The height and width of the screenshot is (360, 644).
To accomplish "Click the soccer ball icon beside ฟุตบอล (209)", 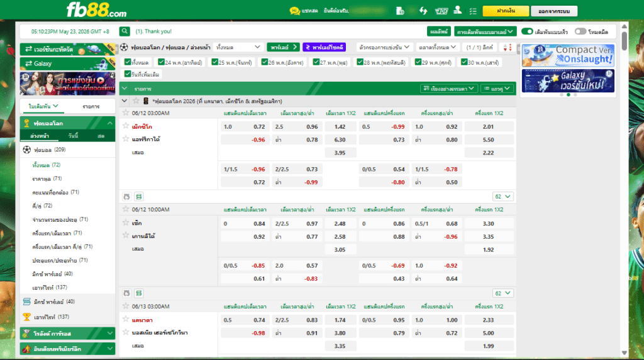I will (x=26, y=150).
